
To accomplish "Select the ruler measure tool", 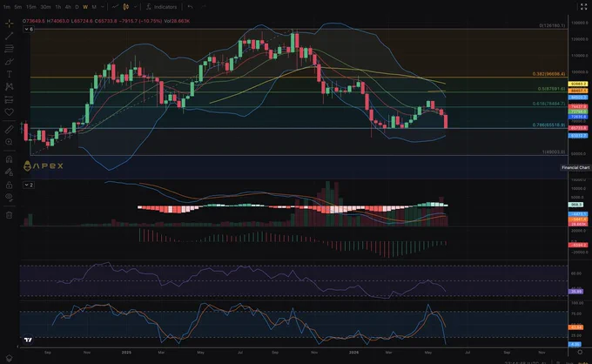I will (9, 130).
